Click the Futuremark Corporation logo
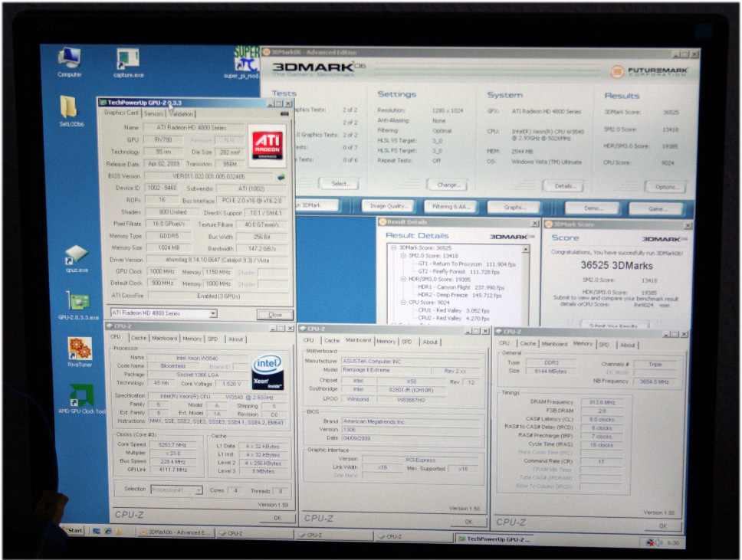Viewport: 742px width, 560px height. (x=649, y=72)
